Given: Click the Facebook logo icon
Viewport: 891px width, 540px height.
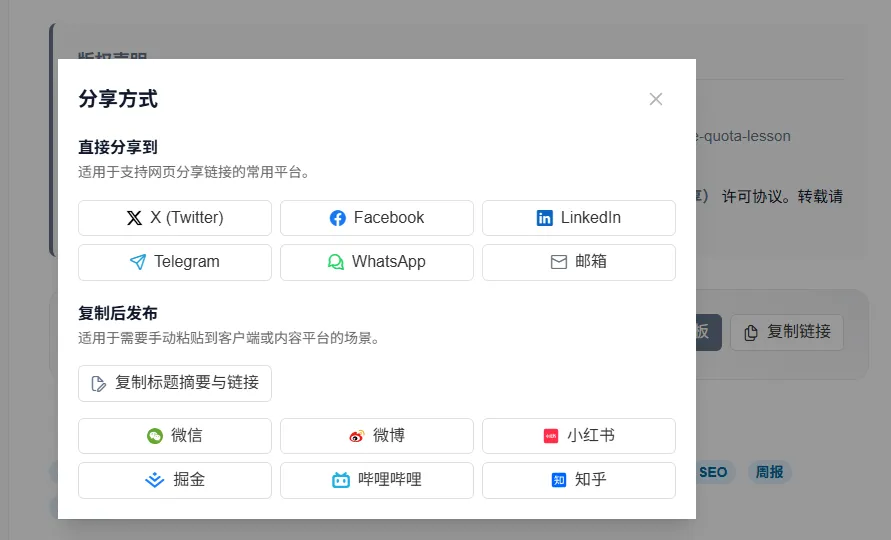Looking at the screenshot, I should pyautogui.click(x=338, y=218).
